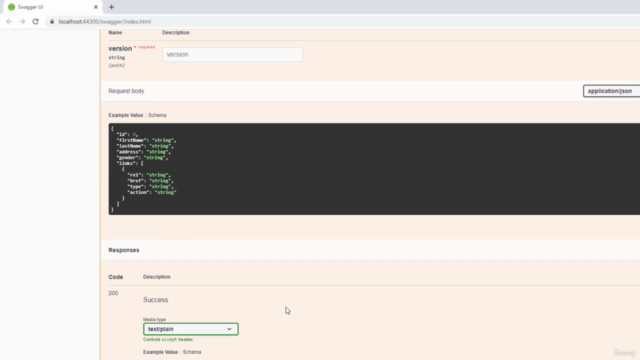Switch to request body Schema tab
Screen dimensions: 640x360
coord(157,115)
